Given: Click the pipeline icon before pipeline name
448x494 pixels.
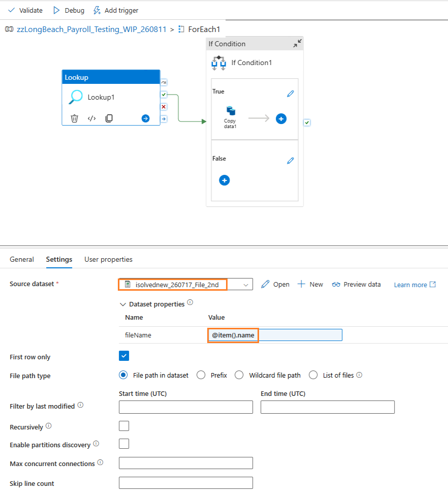Looking at the screenshot, I should point(9,29).
